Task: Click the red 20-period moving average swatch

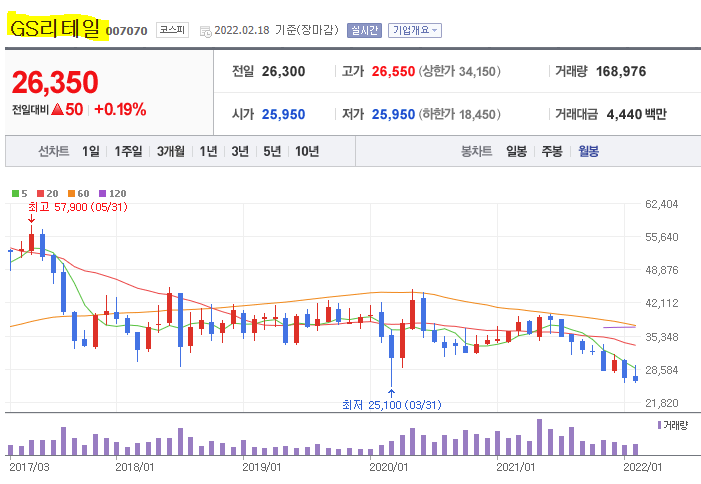Action: point(41,194)
